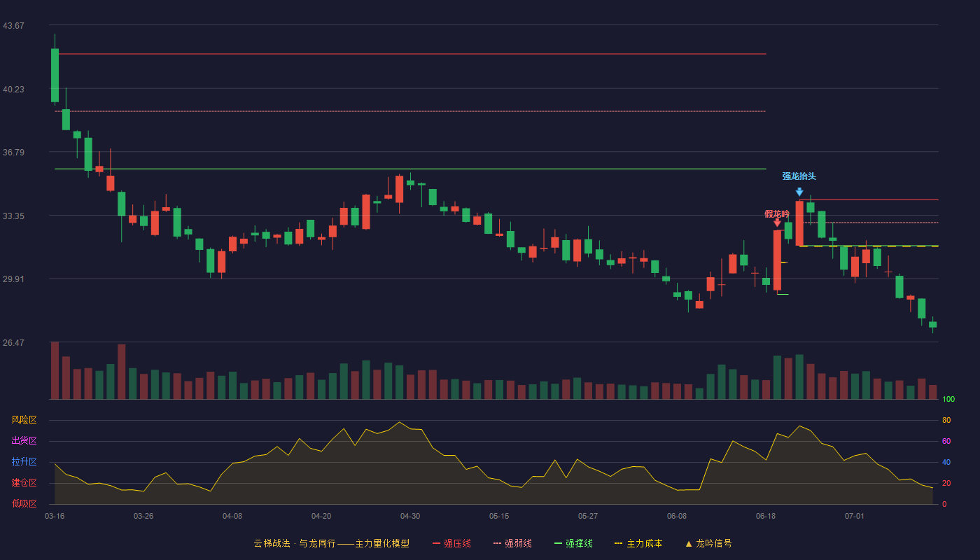Viewport: 980px width, 560px height.
Task: Click the red arrow under 假龙吟
Action: coord(777,223)
